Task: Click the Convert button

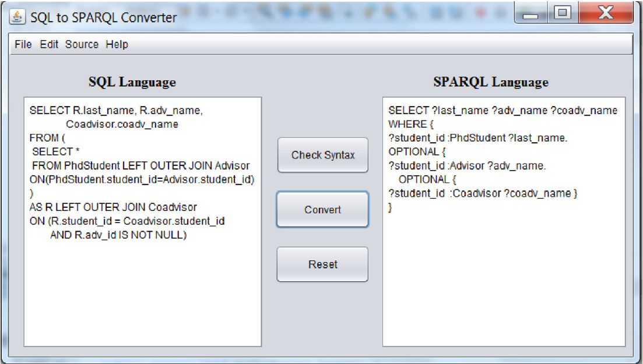Action: click(x=322, y=210)
